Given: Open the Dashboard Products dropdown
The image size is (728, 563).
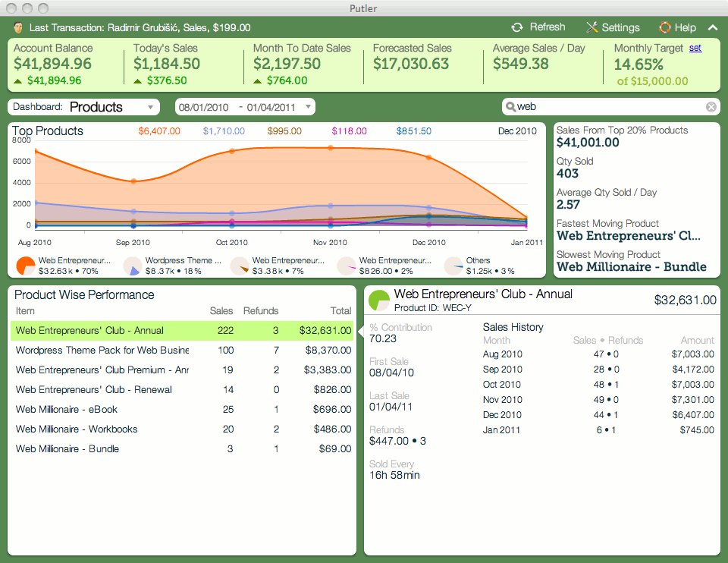Looking at the screenshot, I should [84, 107].
